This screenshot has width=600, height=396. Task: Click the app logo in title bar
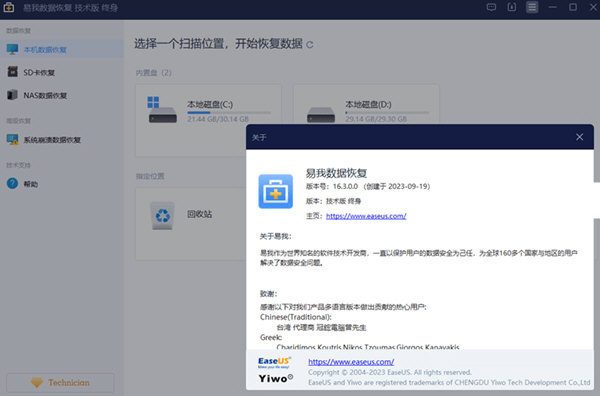coord(8,7)
